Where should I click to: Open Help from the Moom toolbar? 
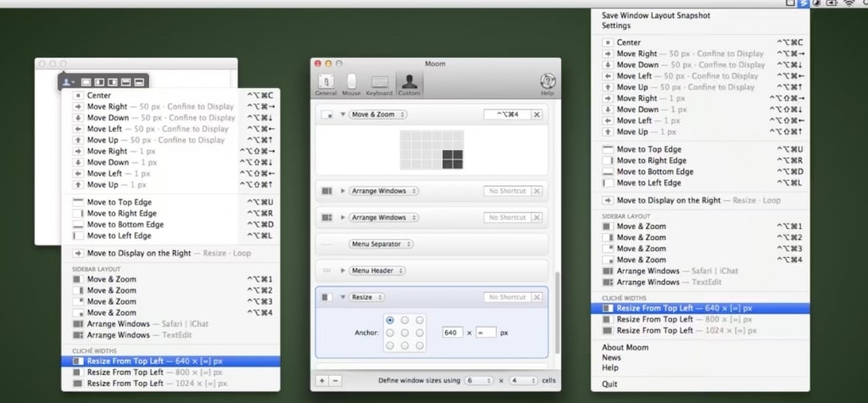(x=547, y=85)
